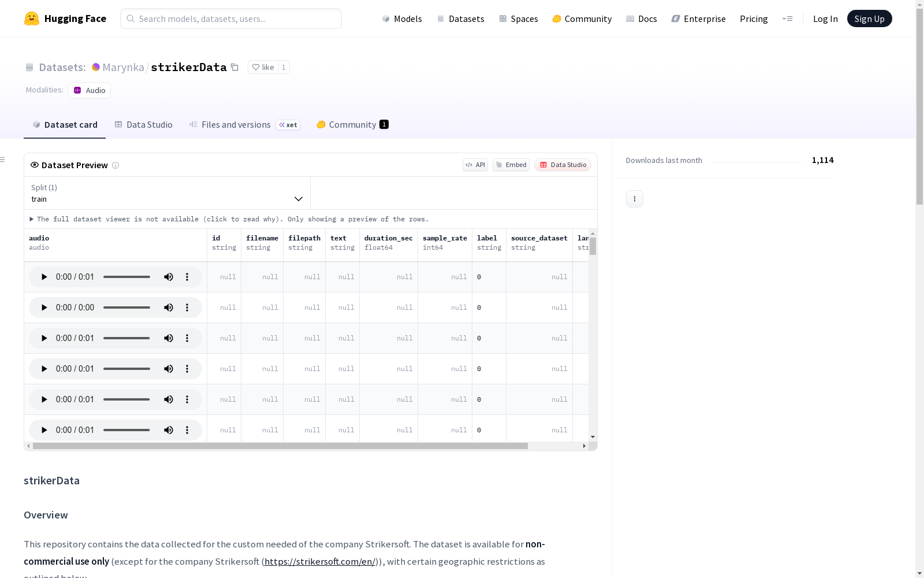Mute the fourth row's audio player
This screenshot has width=924, height=578.
(x=169, y=369)
